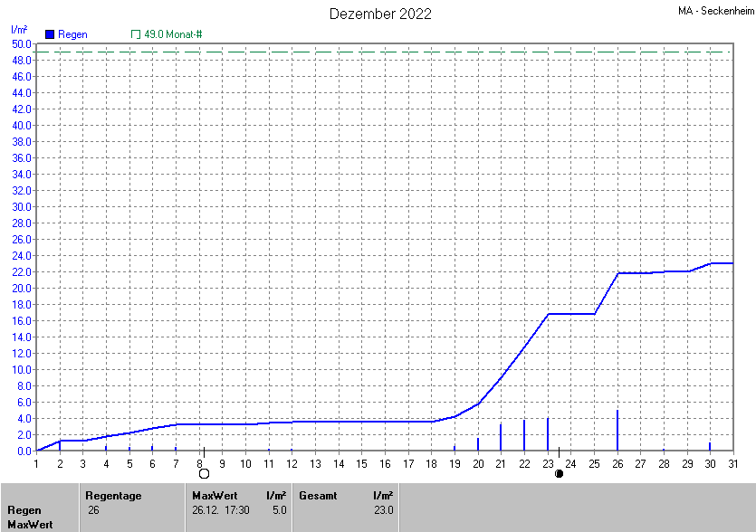The height and width of the screenshot is (532, 756).
Task: Click the blue Regen legend square
Action: (x=50, y=34)
